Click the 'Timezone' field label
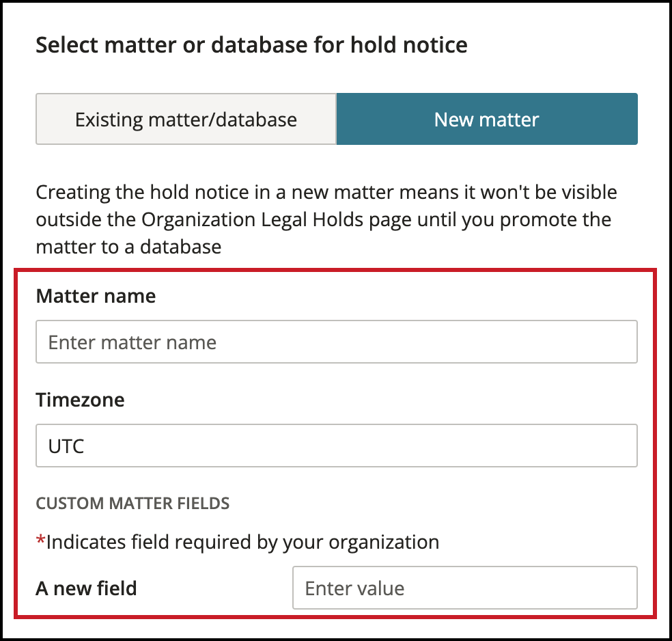The width and height of the screenshot is (672, 641). 80,400
